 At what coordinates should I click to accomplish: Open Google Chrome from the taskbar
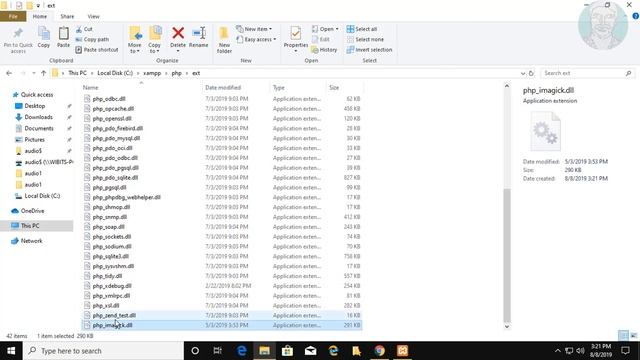(x=380, y=351)
